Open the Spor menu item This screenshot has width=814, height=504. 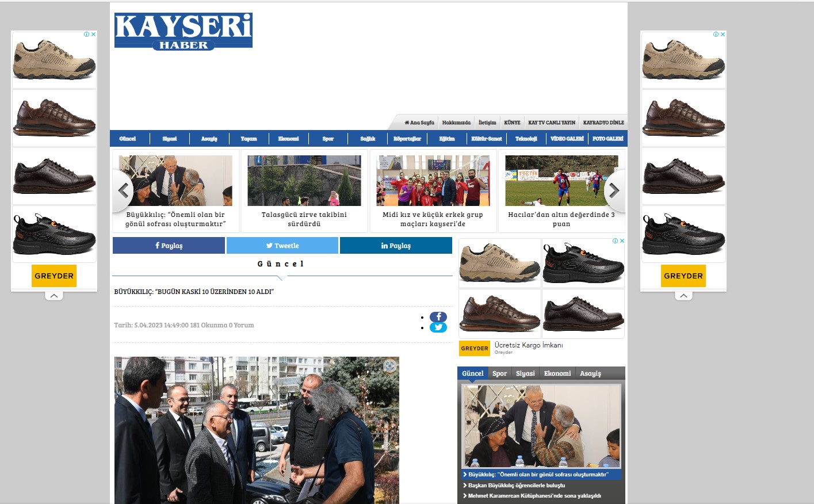point(328,139)
